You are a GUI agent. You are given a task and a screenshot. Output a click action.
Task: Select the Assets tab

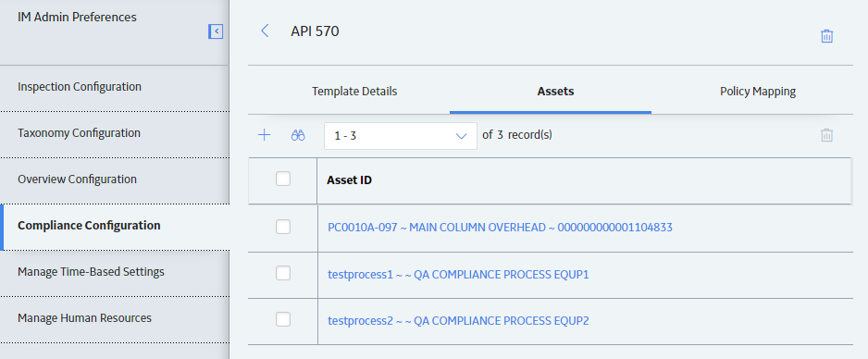click(x=555, y=92)
